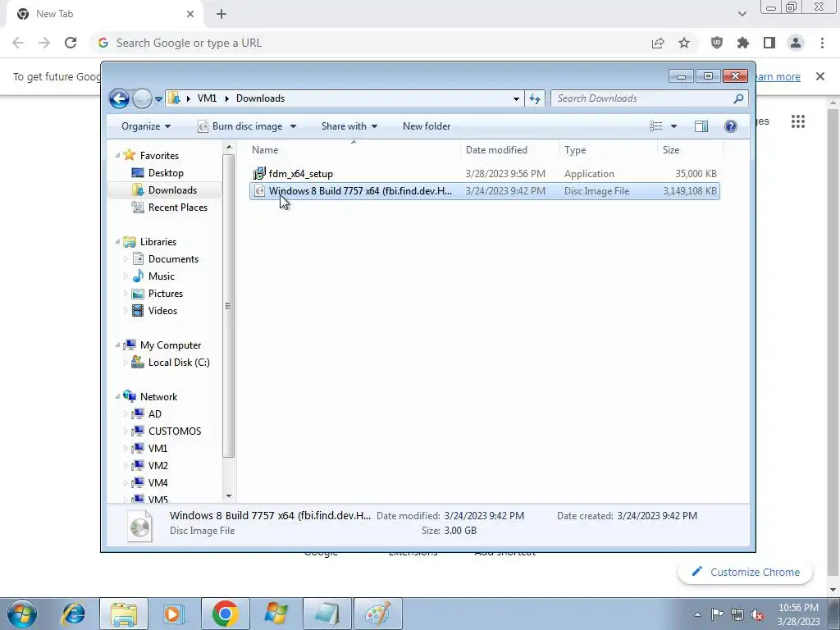Click Burn disc image button
The image size is (840, 630).
pyautogui.click(x=240, y=126)
